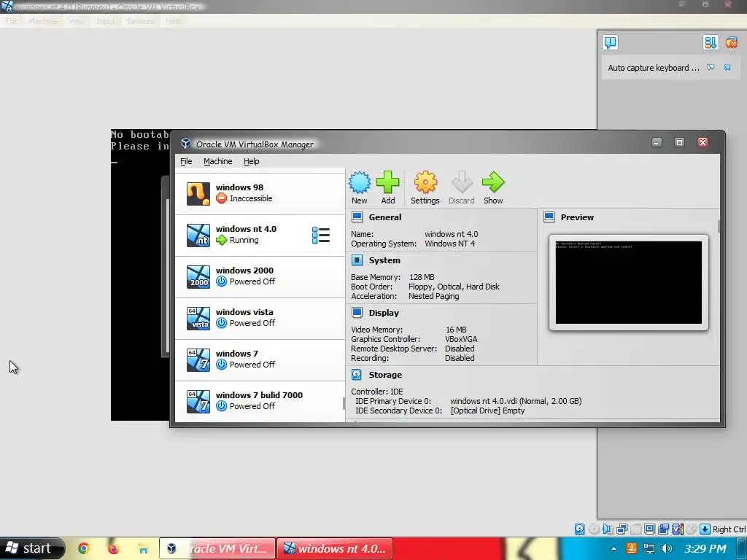Image resolution: width=747 pixels, height=560 pixels.
Task: Open Chrome from the taskbar
Action: tap(84, 548)
